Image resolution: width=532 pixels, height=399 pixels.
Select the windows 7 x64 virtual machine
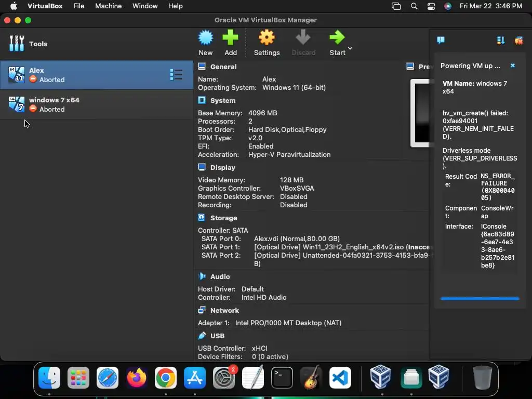97,104
